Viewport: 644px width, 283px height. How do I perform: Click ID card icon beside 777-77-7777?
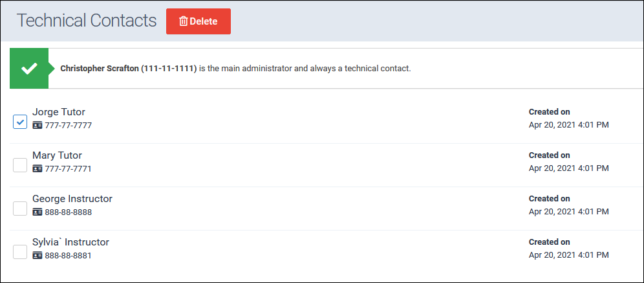tap(38, 125)
